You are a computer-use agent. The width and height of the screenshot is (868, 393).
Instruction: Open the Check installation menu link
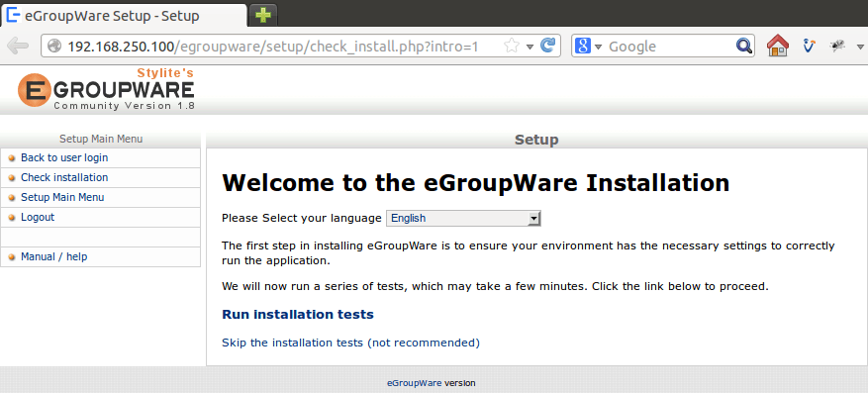pyautogui.click(x=64, y=177)
